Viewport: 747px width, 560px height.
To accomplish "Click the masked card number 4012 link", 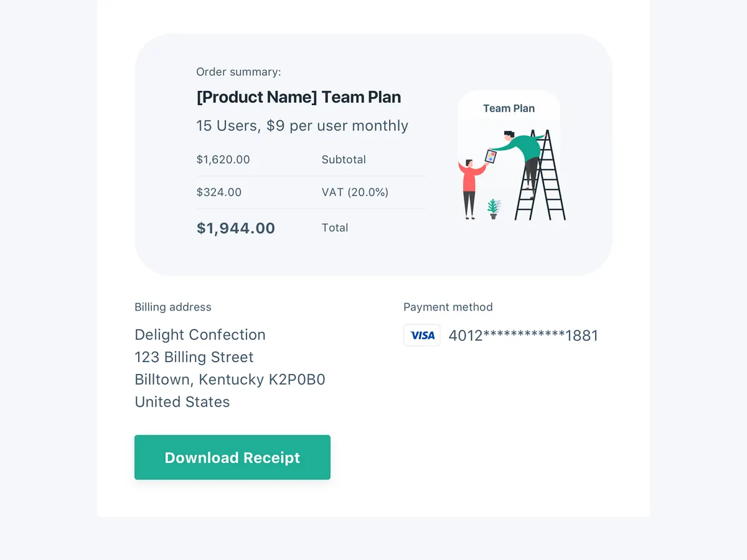I will pos(524,335).
